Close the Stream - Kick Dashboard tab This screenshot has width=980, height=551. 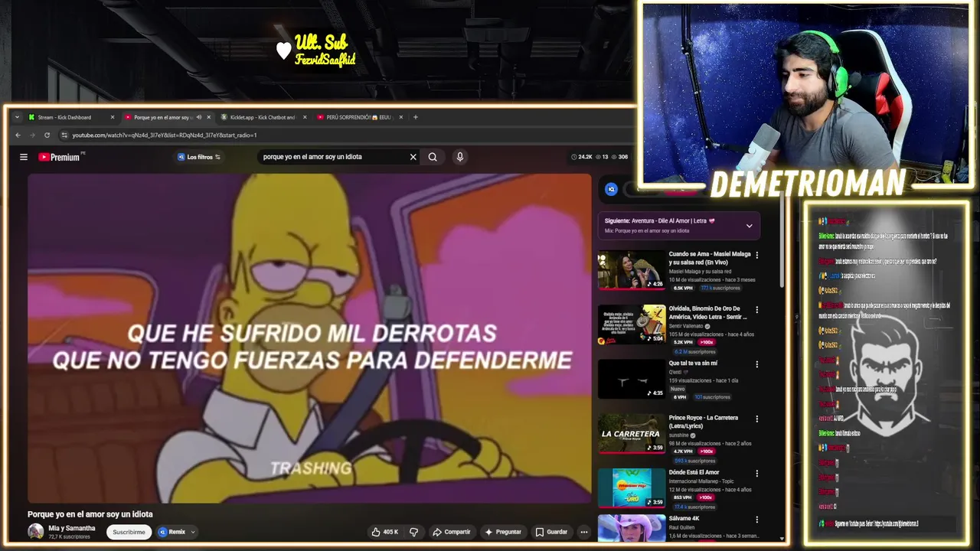click(112, 117)
